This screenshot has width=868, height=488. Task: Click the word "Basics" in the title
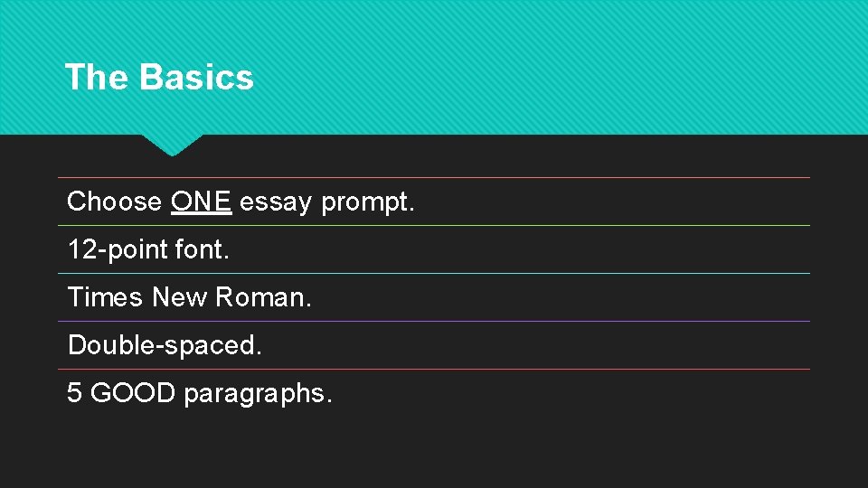click(x=196, y=76)
